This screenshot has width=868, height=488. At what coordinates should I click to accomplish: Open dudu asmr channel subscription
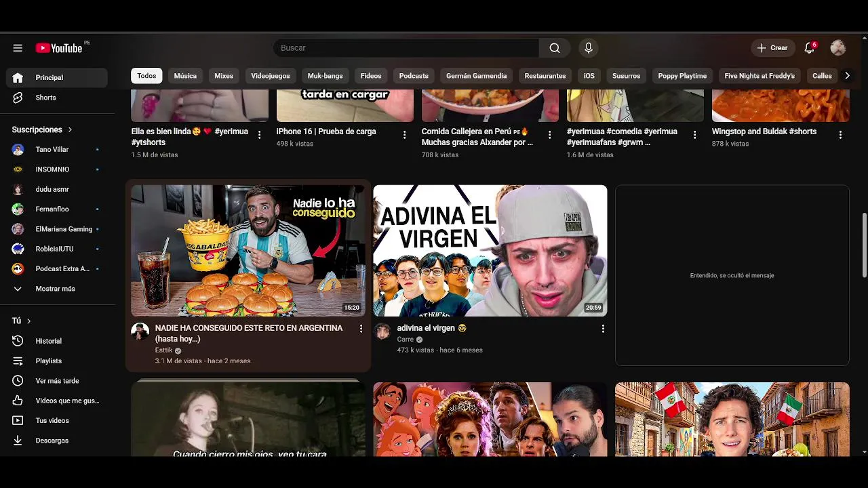57,189
